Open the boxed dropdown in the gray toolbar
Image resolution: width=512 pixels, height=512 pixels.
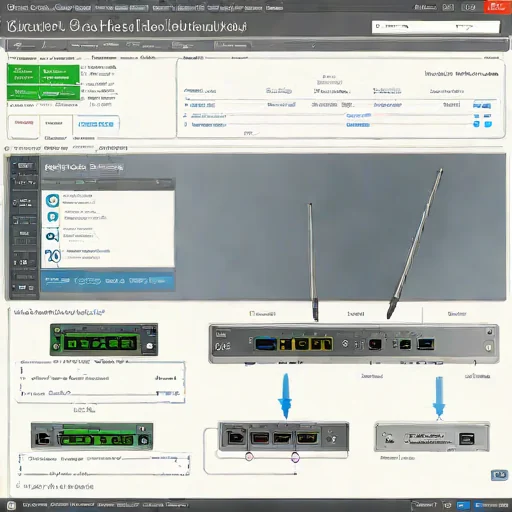pyautogui.click(x=232, y=45)
